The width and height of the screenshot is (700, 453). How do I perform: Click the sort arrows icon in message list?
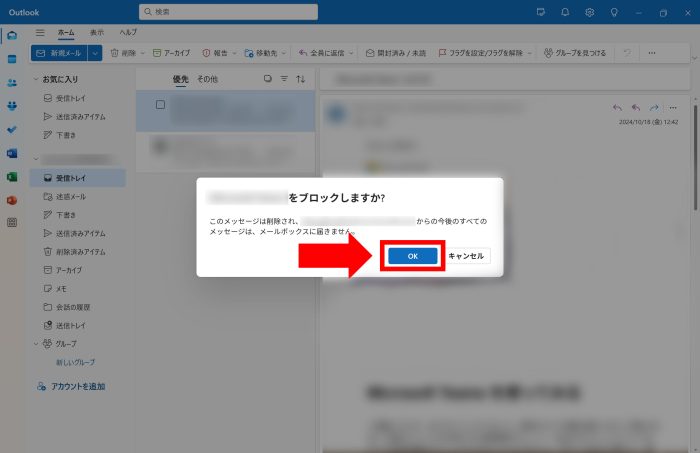tap(301, 79)
